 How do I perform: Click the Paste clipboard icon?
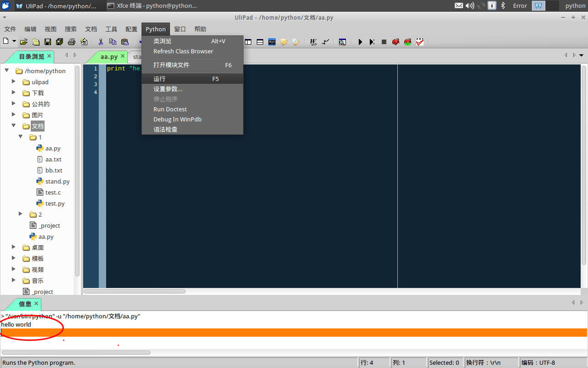[x=124, y=42]
